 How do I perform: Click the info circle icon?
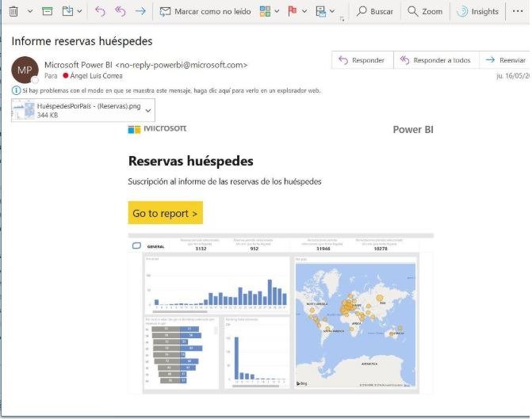[x=16, y=90]
